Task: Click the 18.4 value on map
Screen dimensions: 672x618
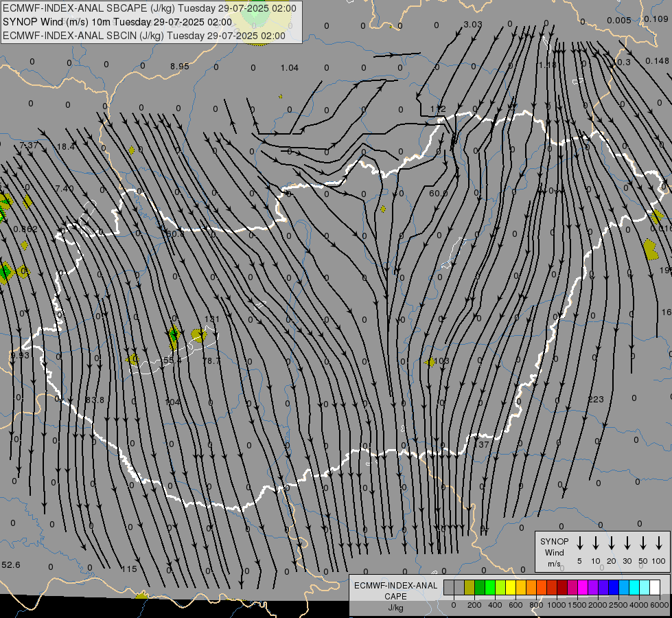Action: (66, 147)
